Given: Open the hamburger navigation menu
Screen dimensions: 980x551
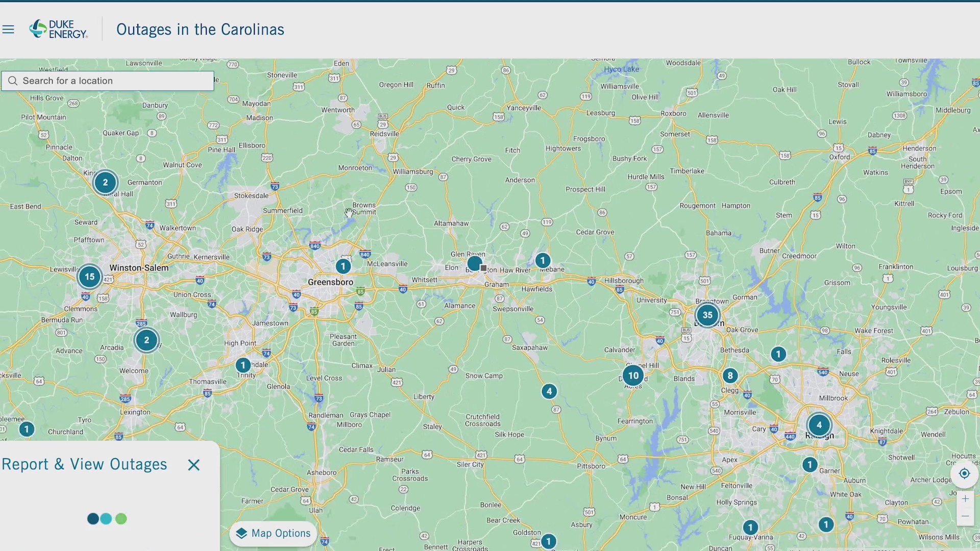Looking at the screenshot, I should click(x=8, y=29).
